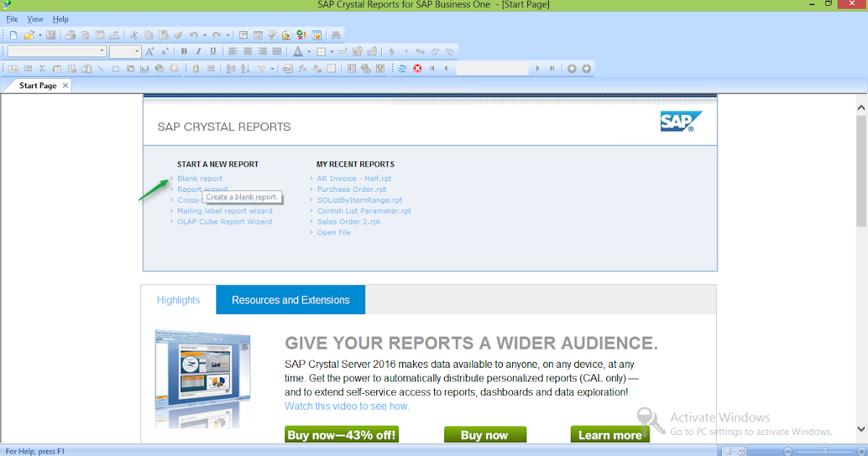The image size is (868, 456).
Task: Click the Refresh report data icon
Action: click(x=403, y=68)
